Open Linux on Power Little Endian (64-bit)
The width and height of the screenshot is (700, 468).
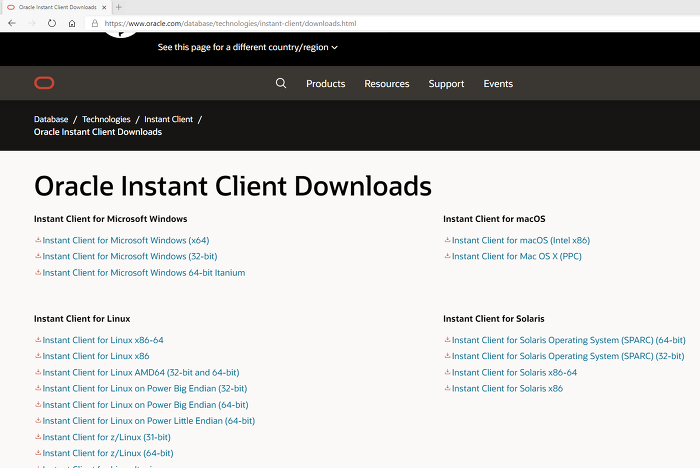tap(149, 421)
